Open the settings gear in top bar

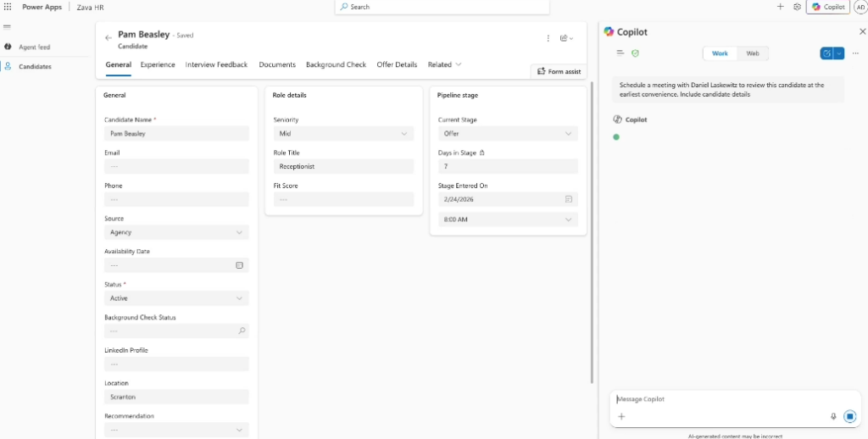(797, 7)
